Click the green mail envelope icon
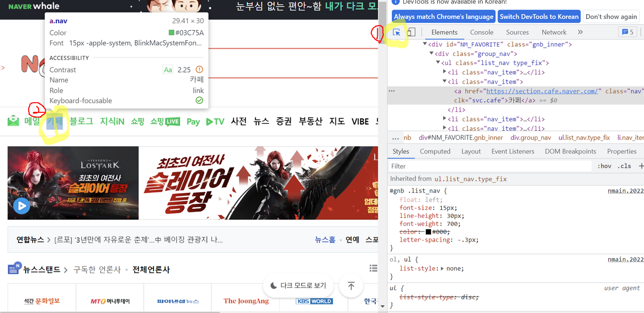The height and width of the screenshot is (313, 644). (x=14, y=121)
